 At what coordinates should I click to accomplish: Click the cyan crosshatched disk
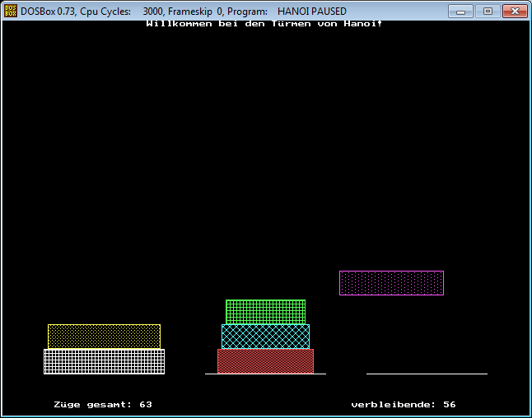pyautogui.click(x=265, y=336)
